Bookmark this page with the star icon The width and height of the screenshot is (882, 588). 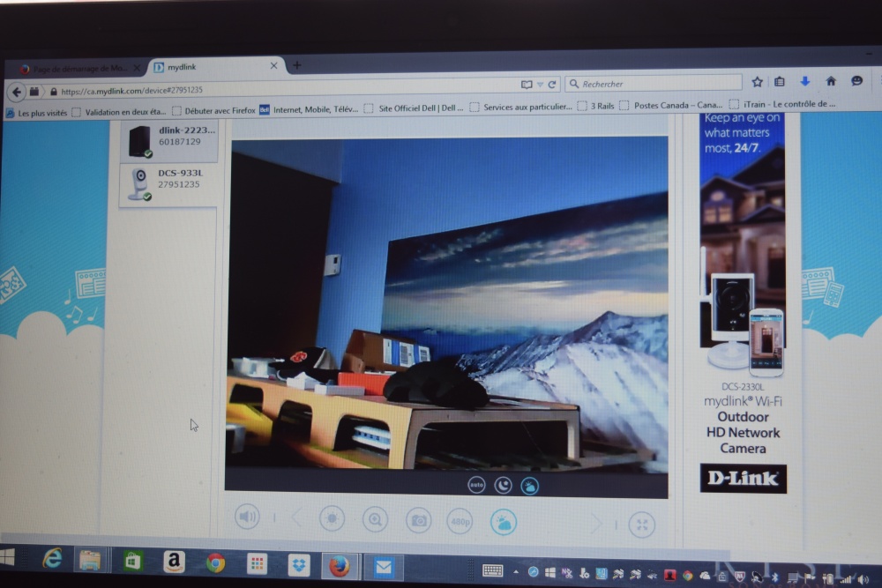(x=757, y=82)
